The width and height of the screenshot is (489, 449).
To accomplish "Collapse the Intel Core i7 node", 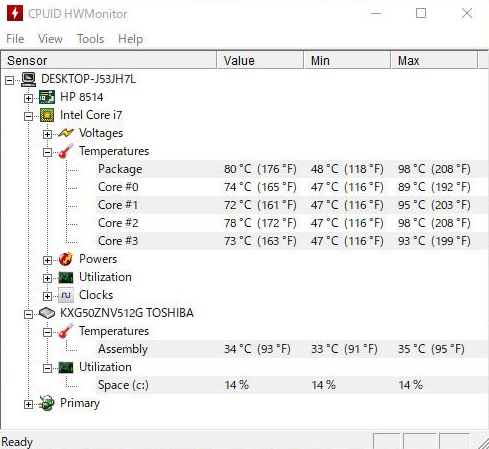I will pos(28,116).
